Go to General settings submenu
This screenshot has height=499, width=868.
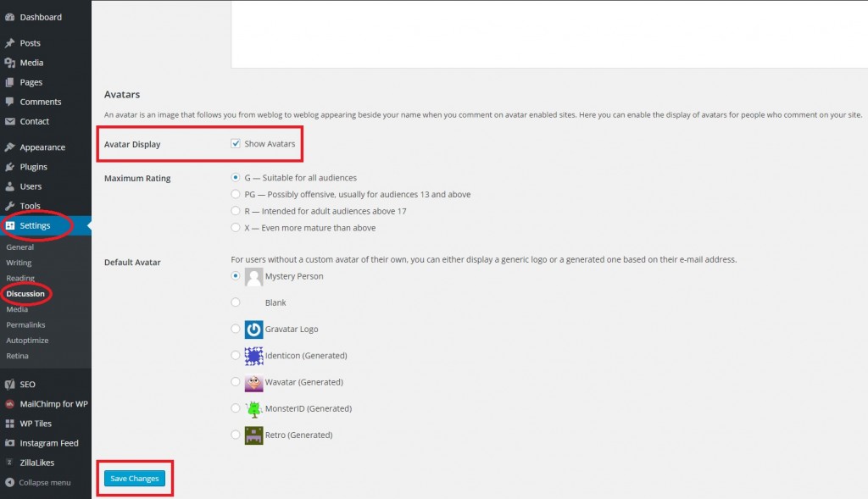tap(19, 247)
